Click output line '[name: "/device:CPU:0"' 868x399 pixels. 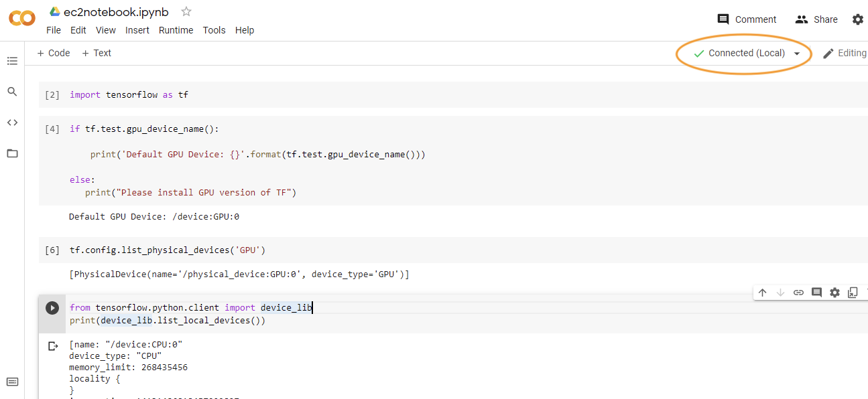(x=125, y=345)
